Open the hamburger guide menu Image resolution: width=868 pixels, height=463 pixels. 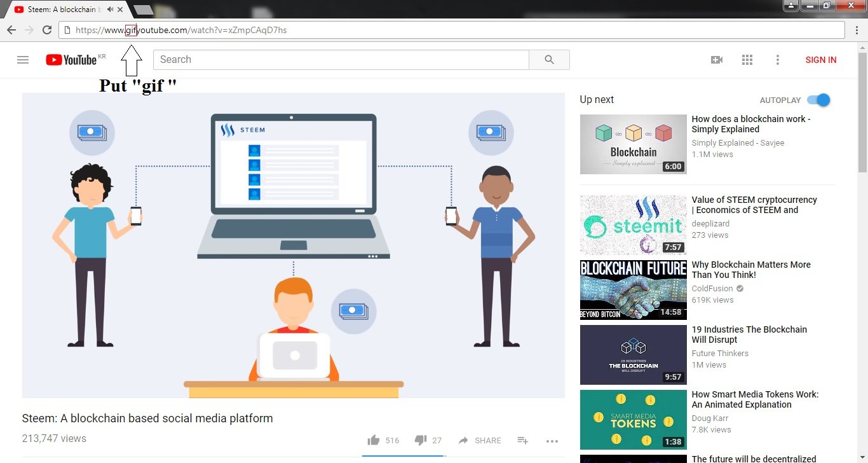[x=23, y=60]
